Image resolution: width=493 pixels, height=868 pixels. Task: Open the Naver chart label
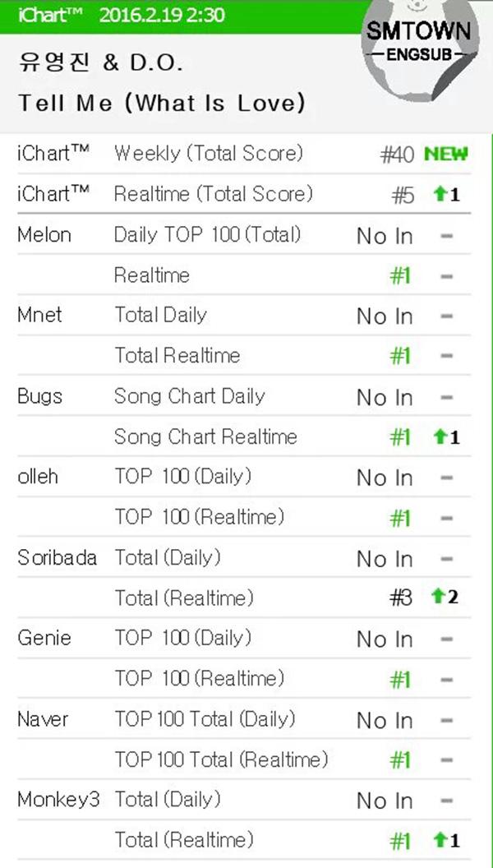tap(43, 719)
